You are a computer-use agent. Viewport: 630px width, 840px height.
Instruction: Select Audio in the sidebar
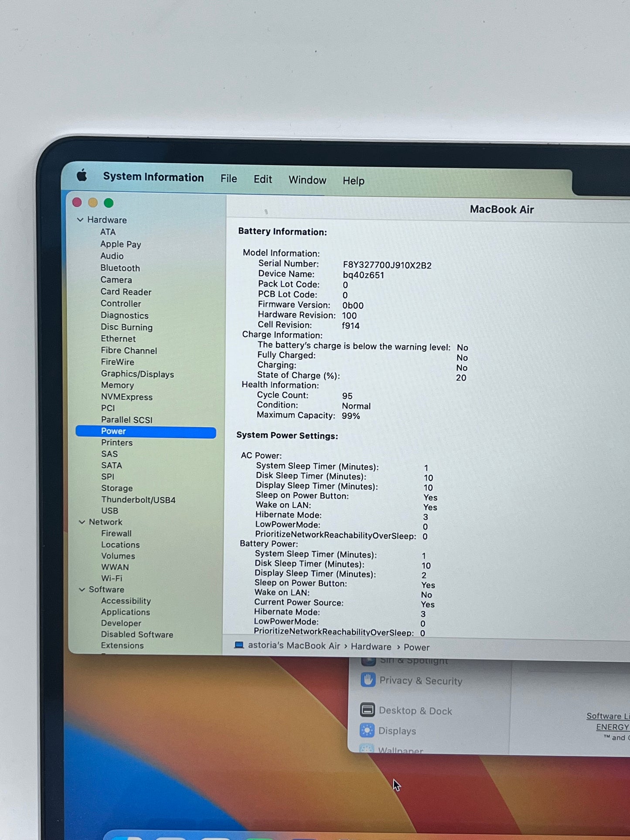coord(112,256)
